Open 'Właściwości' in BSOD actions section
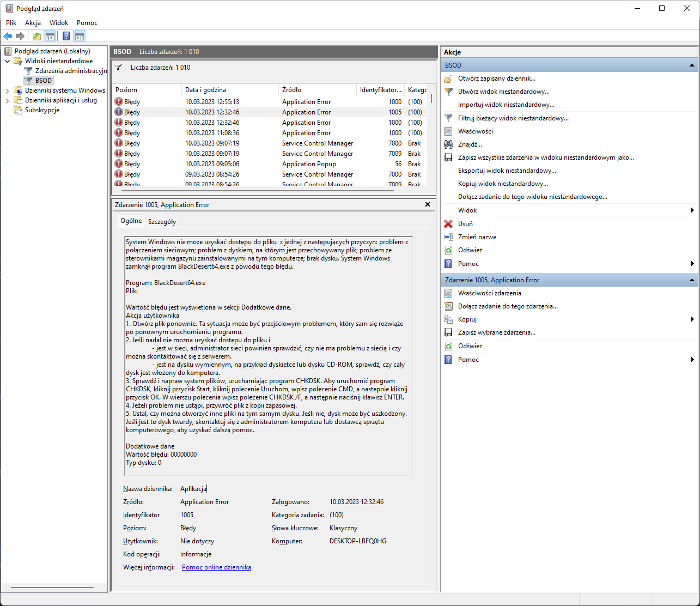 click(475, 131)
